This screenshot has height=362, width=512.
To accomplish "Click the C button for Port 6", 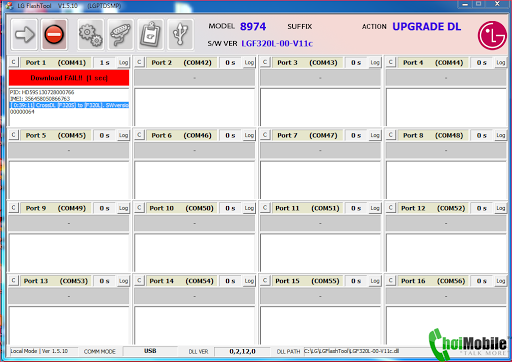I will [139, 135].
